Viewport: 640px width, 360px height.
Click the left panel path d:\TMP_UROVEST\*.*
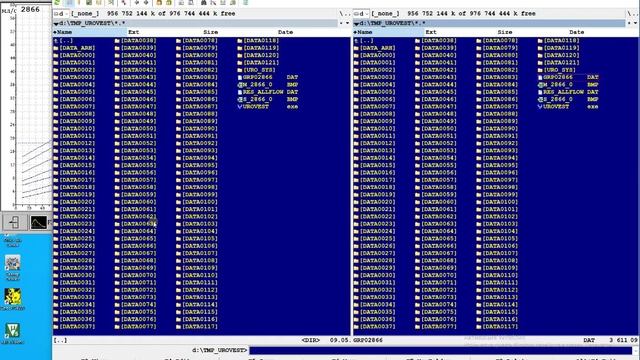[92, 23]
